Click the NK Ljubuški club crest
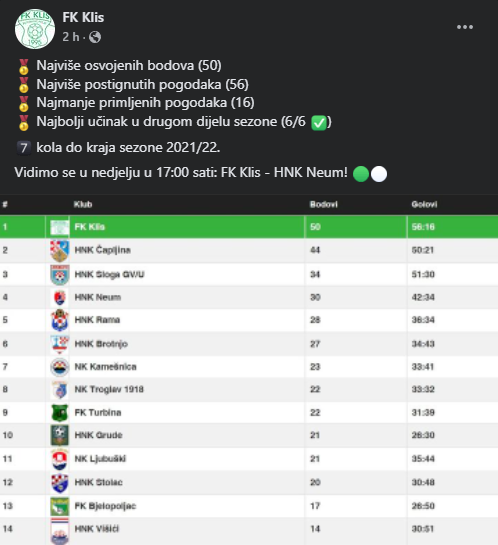The width and height of the screenshot is (498, 545). pos(59,459)
